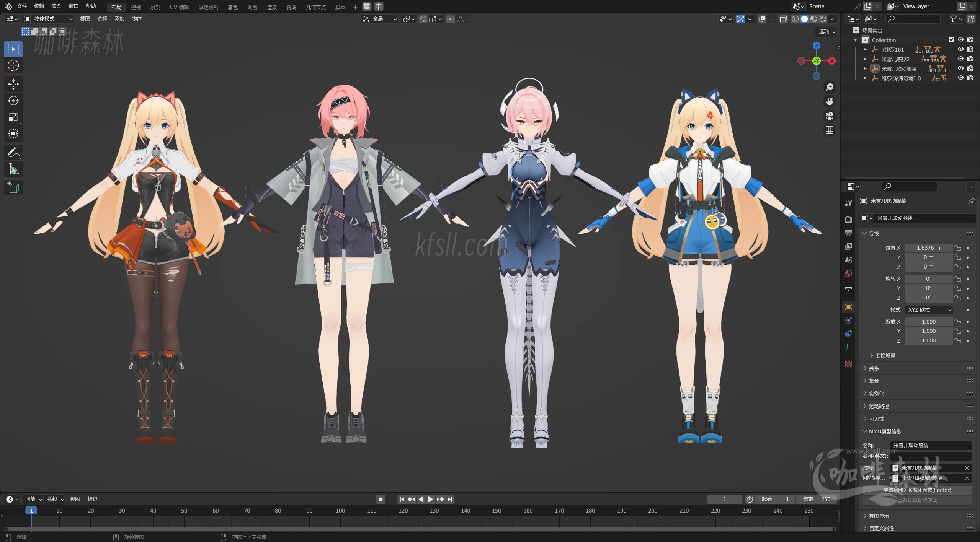Switch to the UV 编辑 workspace tab

coord(180,7)
